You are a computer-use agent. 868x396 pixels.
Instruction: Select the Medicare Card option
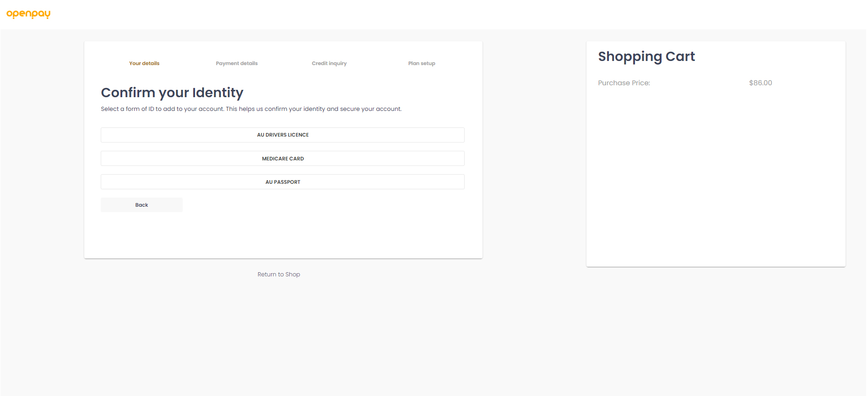click(282, 159)
